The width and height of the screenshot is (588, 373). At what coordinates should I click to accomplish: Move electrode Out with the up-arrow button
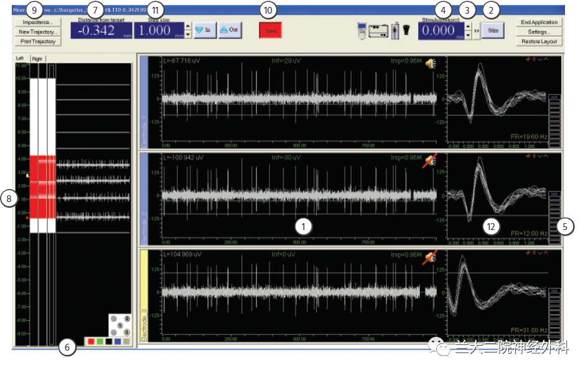click(x=230, y=30)
